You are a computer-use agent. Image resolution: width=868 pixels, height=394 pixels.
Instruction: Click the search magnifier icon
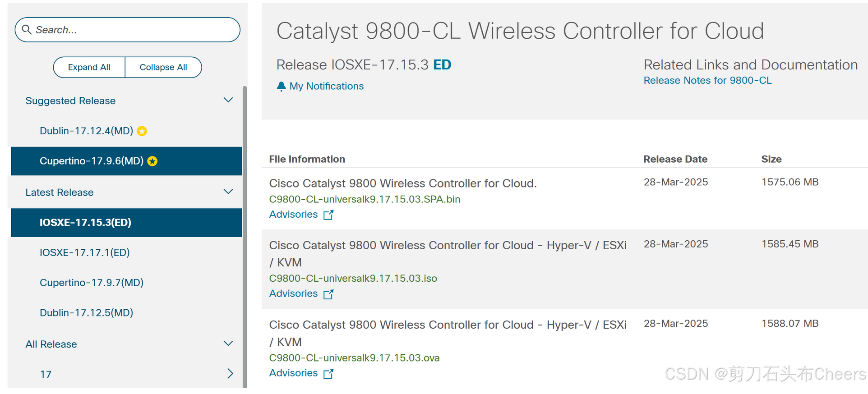click(x=27, y=30)
